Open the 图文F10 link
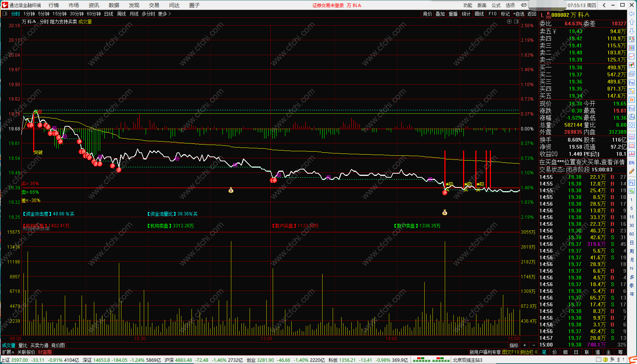 point(511,352)
